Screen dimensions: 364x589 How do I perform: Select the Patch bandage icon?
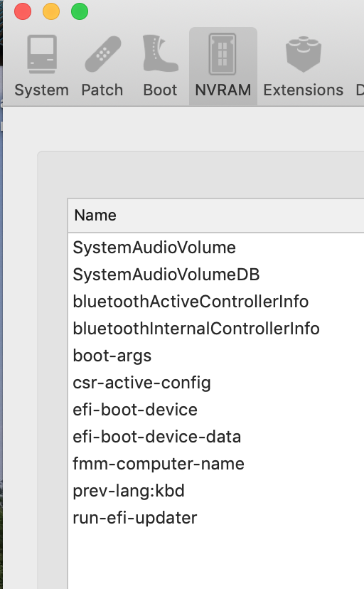point(102,54)
